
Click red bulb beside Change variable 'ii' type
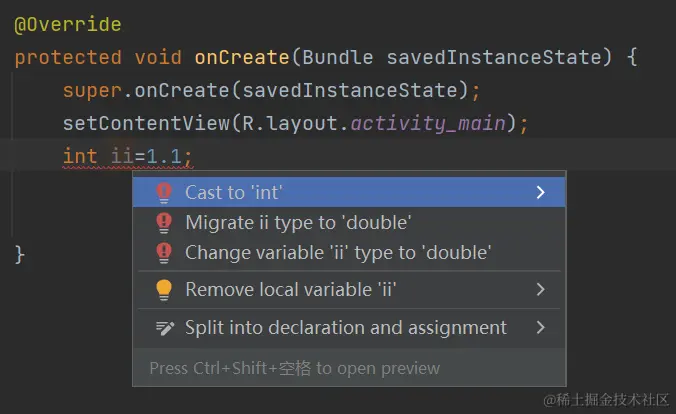click(164, 253)
